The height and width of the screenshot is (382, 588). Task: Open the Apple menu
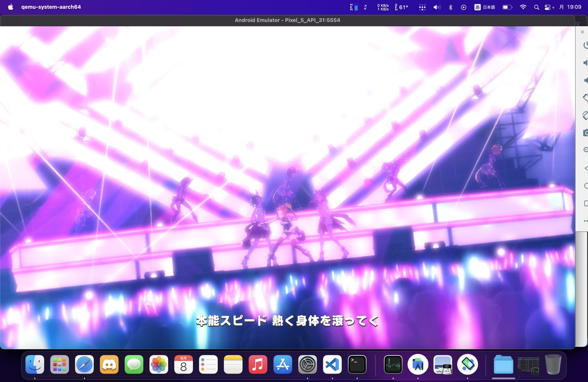[x=10, y=7]
